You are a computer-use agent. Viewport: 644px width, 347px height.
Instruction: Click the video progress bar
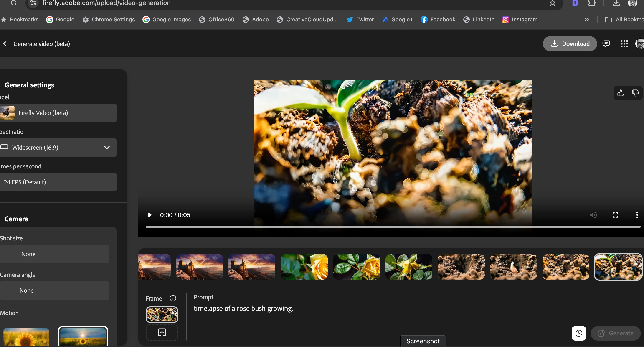pos(393,227)
